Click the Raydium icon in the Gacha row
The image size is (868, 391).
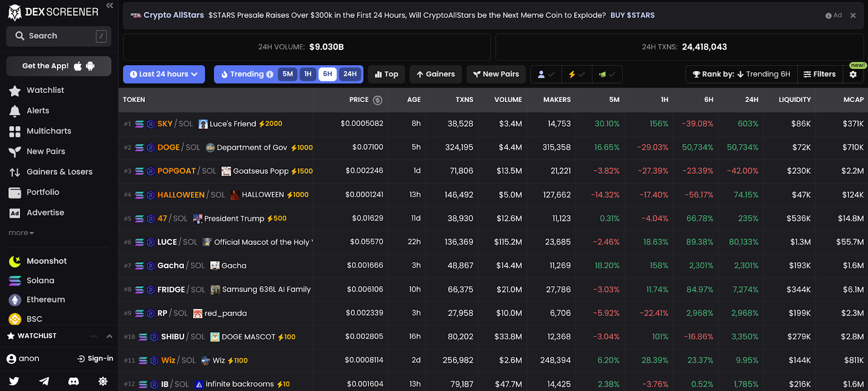pos(150,266)
